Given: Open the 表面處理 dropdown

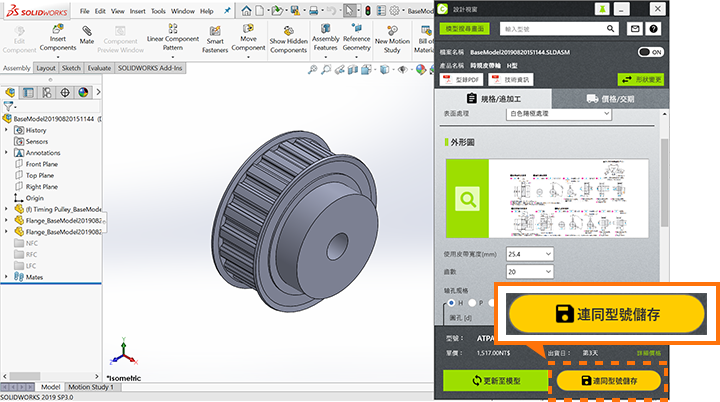Looking at the screenshot, I should point(558,115).
